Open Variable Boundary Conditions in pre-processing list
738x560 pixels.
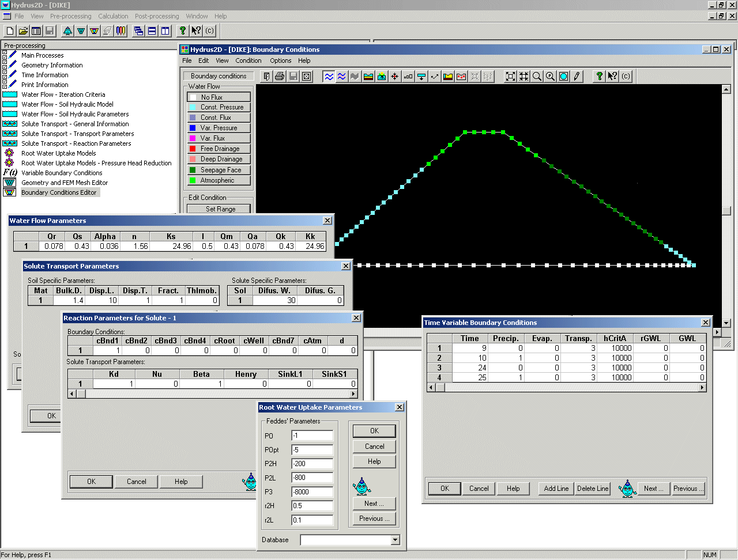[62, 173]
